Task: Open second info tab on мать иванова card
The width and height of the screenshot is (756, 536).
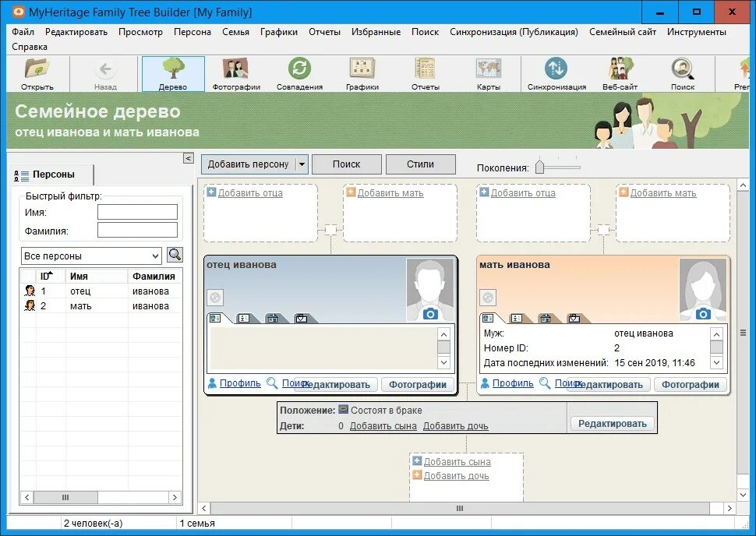Action: pos(517,318)
